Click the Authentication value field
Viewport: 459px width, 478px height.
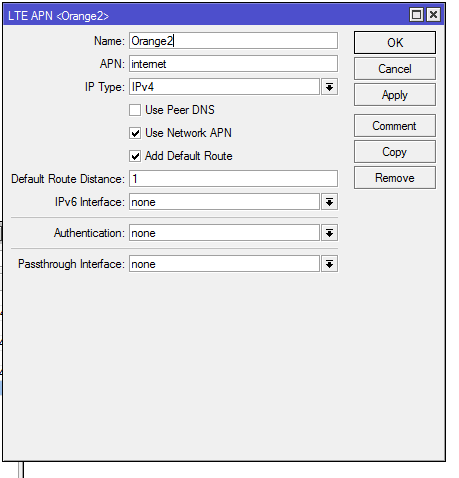pyautogui.click(x=224, y=233)
